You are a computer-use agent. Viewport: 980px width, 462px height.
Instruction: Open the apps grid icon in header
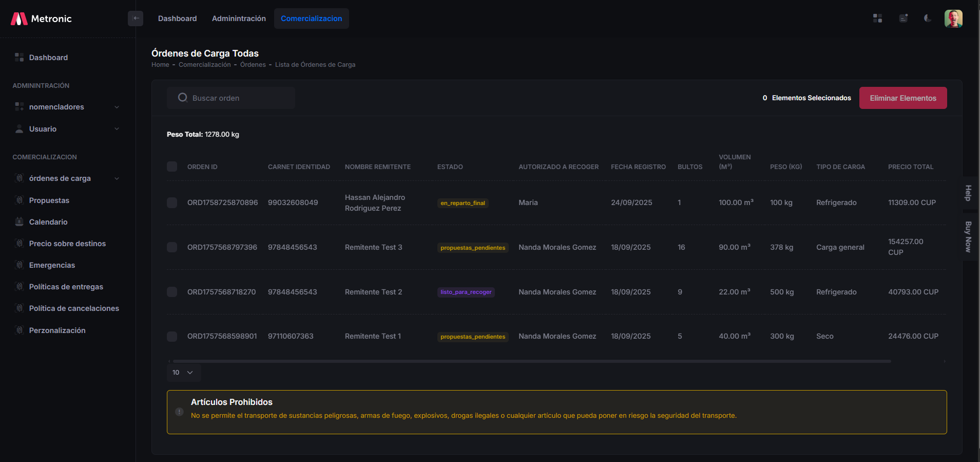tap(877, 19)
